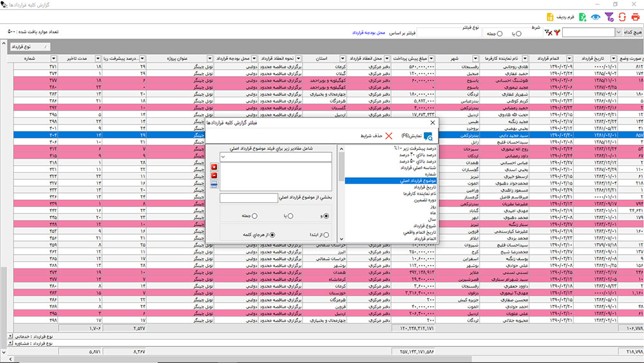Viewport: 644px width, 363px height.
Task: Click the red refresh arrows icon
Action: click(x=622, y=17)
